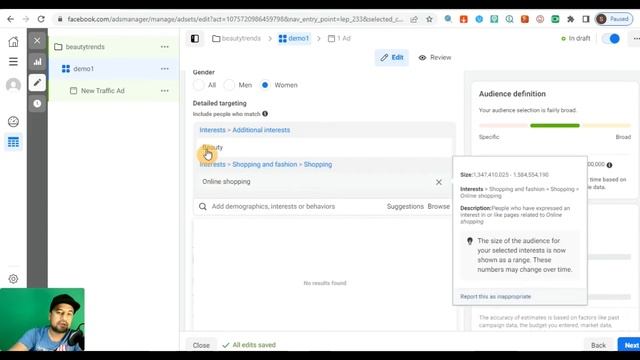Image resolution: width=640 pixels, height=360 pixels.
Task: Click the All edits saved status
Action: tap(249, 345)
